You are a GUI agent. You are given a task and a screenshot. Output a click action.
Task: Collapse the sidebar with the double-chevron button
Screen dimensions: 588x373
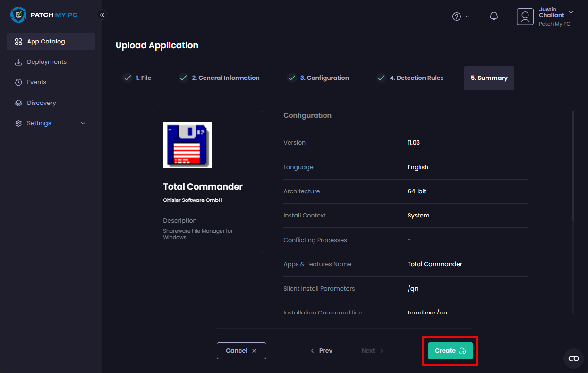point(102,15)
